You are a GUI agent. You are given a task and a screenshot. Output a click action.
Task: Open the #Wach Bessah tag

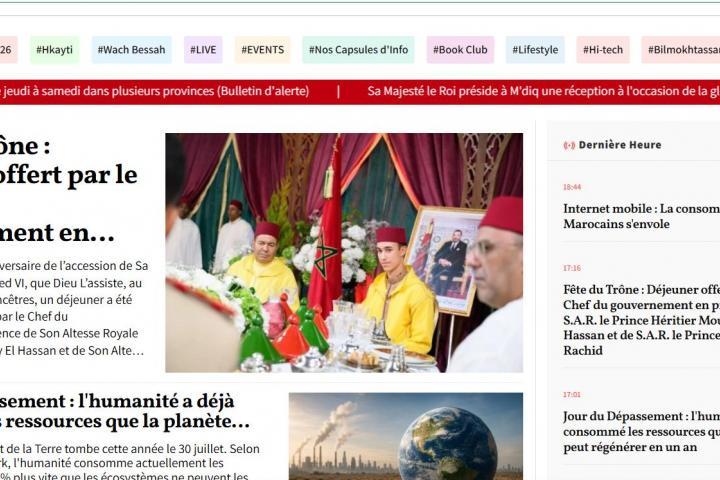131,50
